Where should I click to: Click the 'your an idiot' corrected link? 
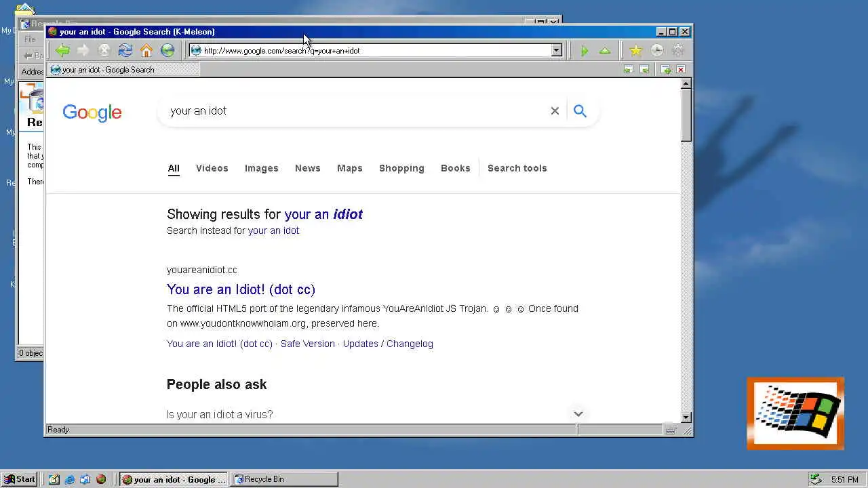pos(323,214)
